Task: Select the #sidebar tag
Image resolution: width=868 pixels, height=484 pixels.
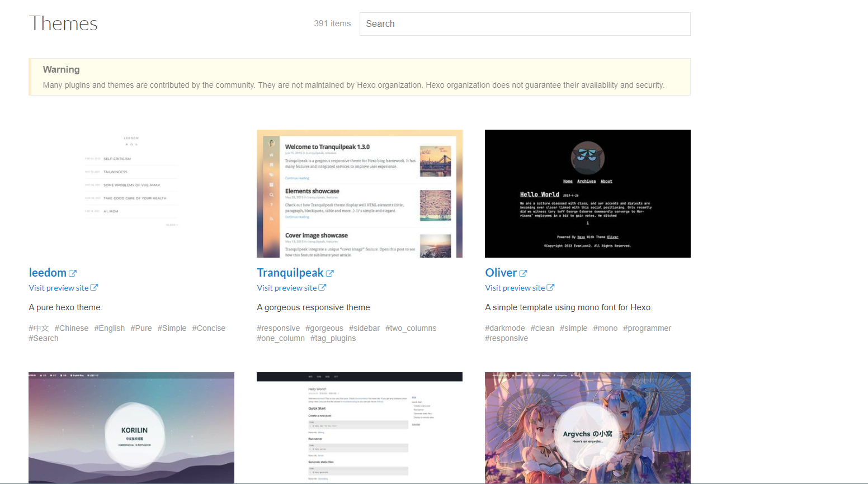Action: (364, 328)
